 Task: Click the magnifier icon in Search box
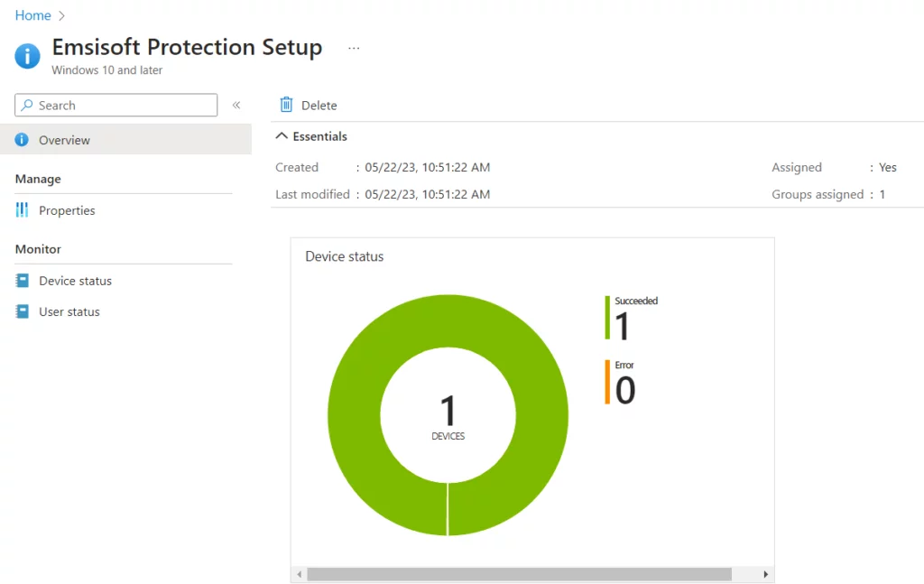pos(27,106)
